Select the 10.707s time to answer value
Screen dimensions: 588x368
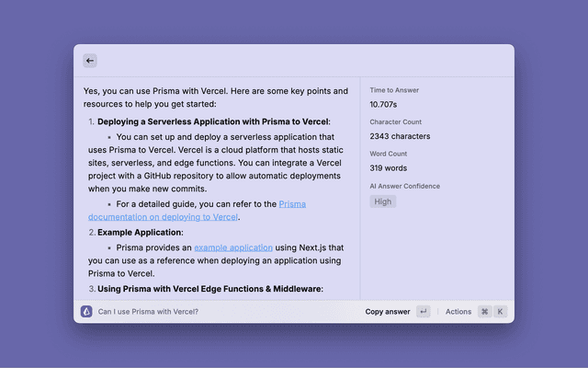pyautogui.click(x=388, y=105)
